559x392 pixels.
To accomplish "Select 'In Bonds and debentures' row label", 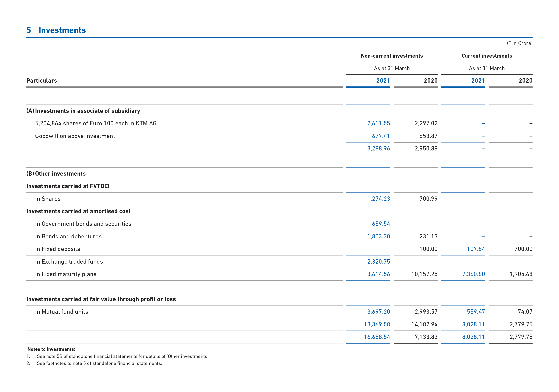I will point(68,236).
